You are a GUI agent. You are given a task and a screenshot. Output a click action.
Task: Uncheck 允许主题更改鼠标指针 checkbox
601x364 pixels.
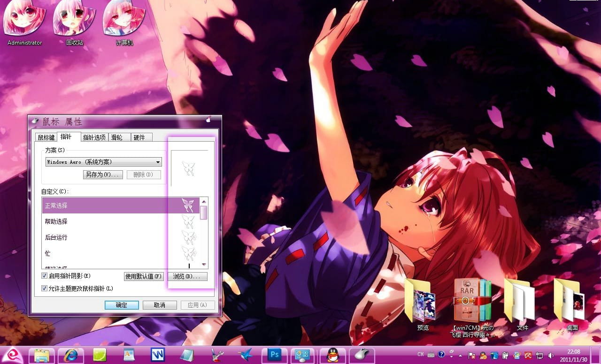(x=44, y=288)
